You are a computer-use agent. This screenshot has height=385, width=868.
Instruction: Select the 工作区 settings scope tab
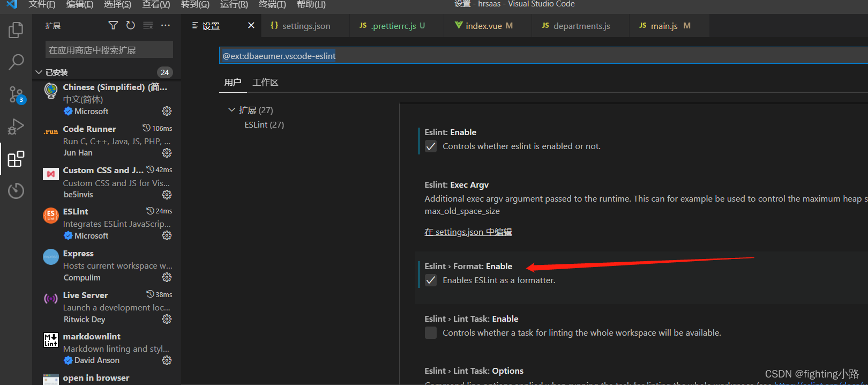pos(265,83)
